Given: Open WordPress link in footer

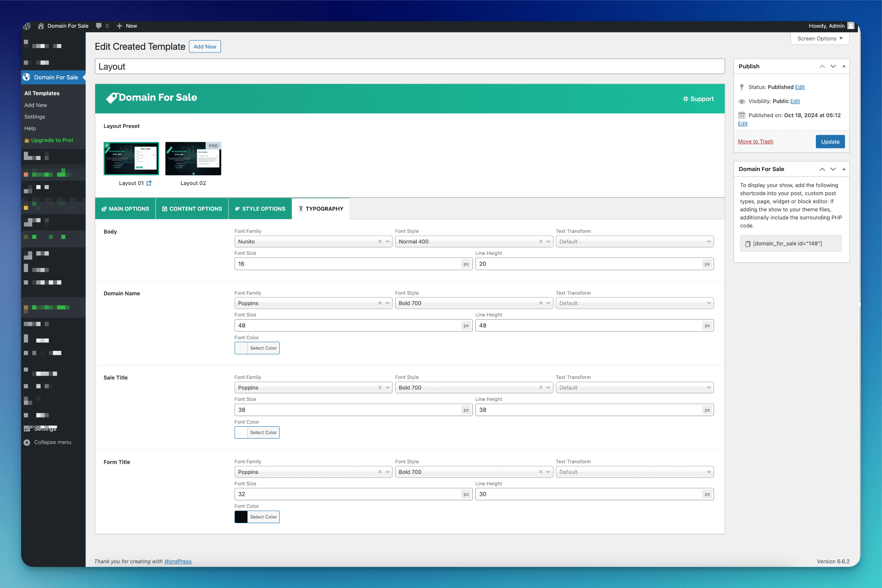Looking at the screenshot, I should click(x=178, y=562).
